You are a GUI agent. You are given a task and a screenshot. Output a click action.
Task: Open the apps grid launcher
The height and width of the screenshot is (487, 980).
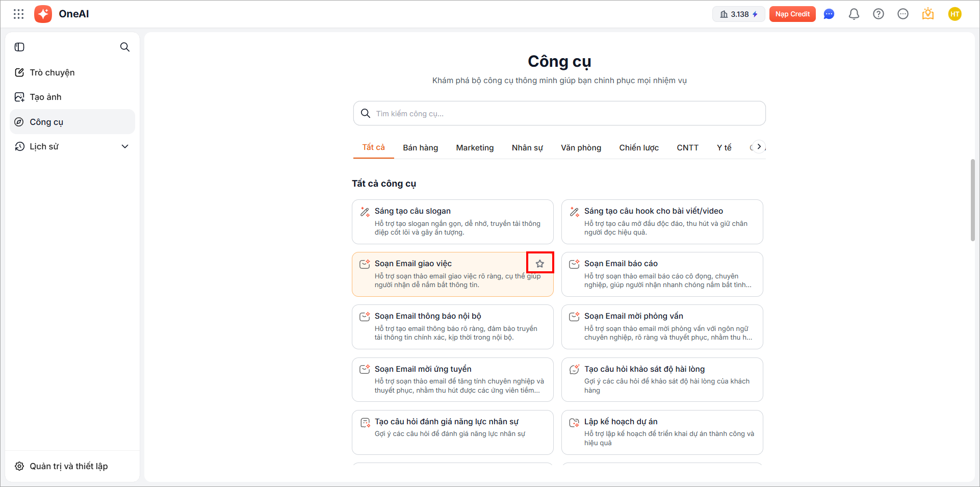click(19, 14)
